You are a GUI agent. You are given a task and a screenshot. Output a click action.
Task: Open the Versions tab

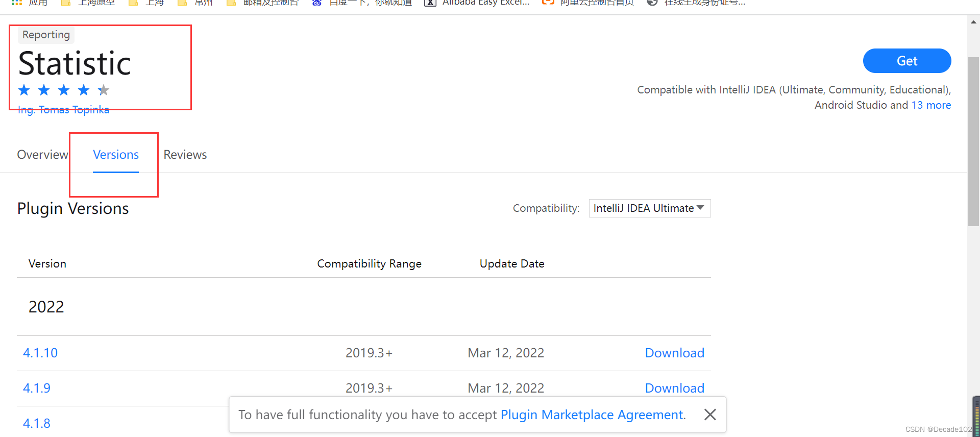pos(116,155)
